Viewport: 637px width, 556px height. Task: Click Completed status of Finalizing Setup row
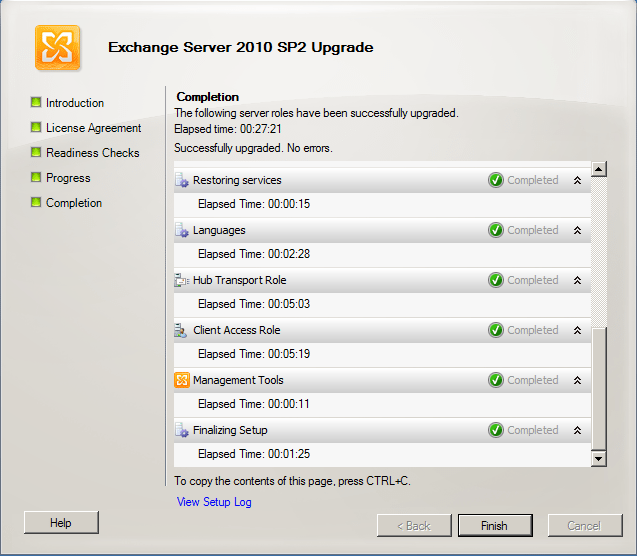[533, 430]
